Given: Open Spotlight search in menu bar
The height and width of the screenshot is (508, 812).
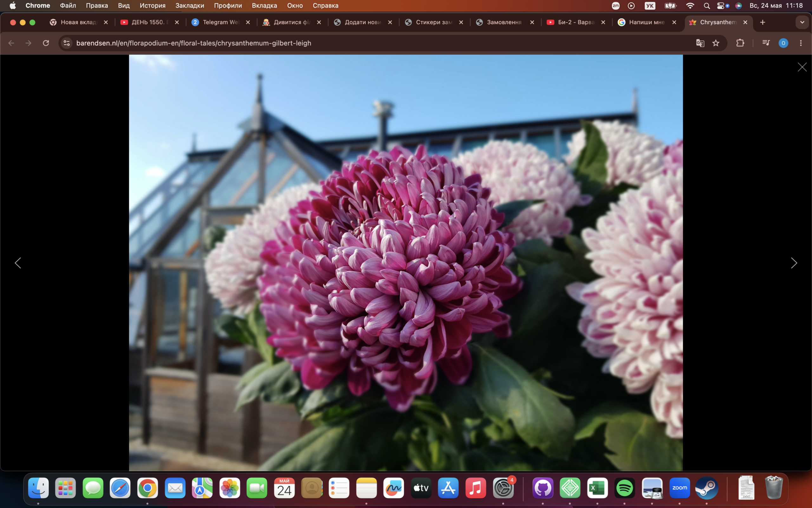Looking at the screenshot, I should coord(707,5).
